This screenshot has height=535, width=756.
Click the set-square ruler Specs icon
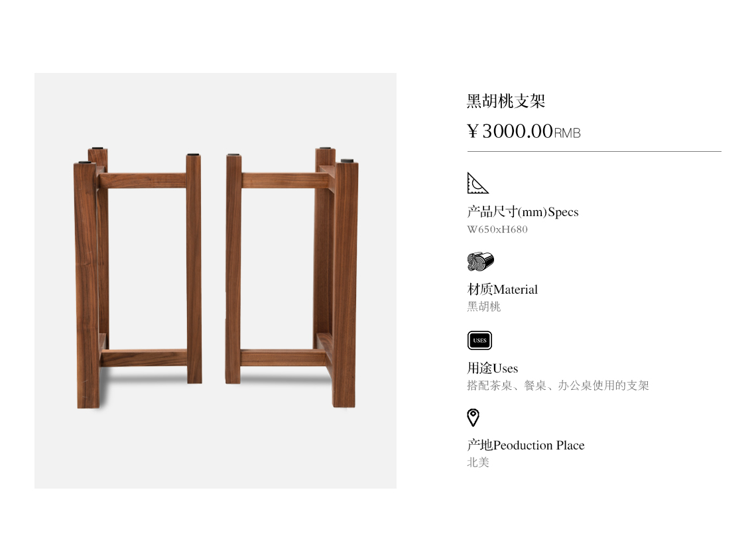coord(477,183)
